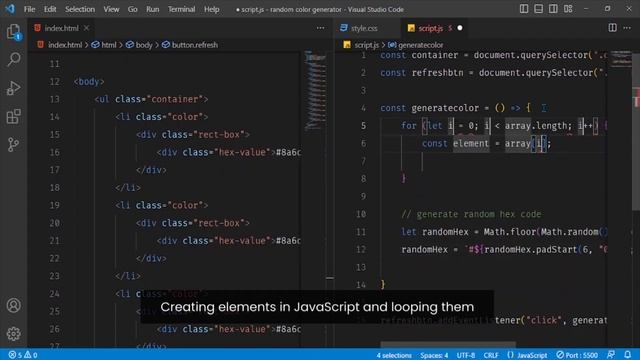Open the File menu
640x360 pixels.
click(29, 9)
